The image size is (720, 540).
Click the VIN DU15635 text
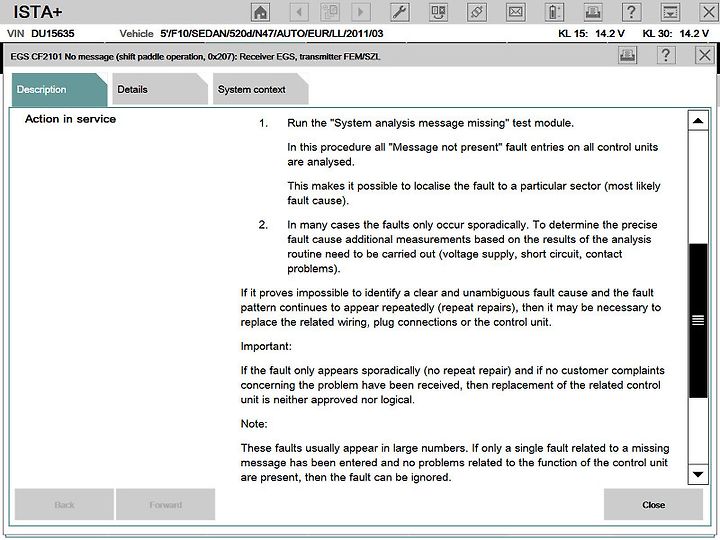tap(41, 34)
